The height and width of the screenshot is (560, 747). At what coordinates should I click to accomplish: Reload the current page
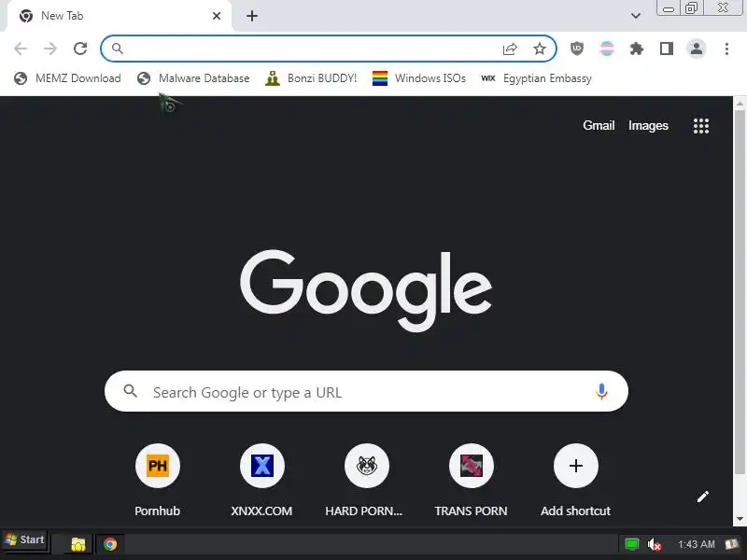click(80, 49)
